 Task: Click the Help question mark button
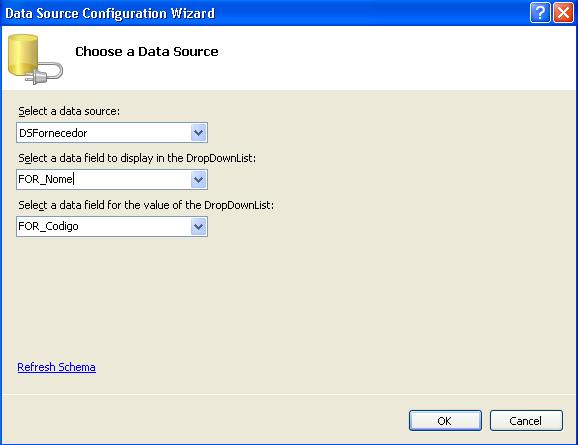[x=540, y=13]
